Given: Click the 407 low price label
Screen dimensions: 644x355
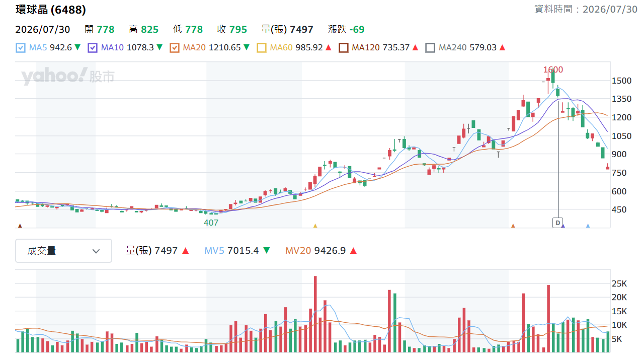Looking at the screenshot, I should pos(211,222).
